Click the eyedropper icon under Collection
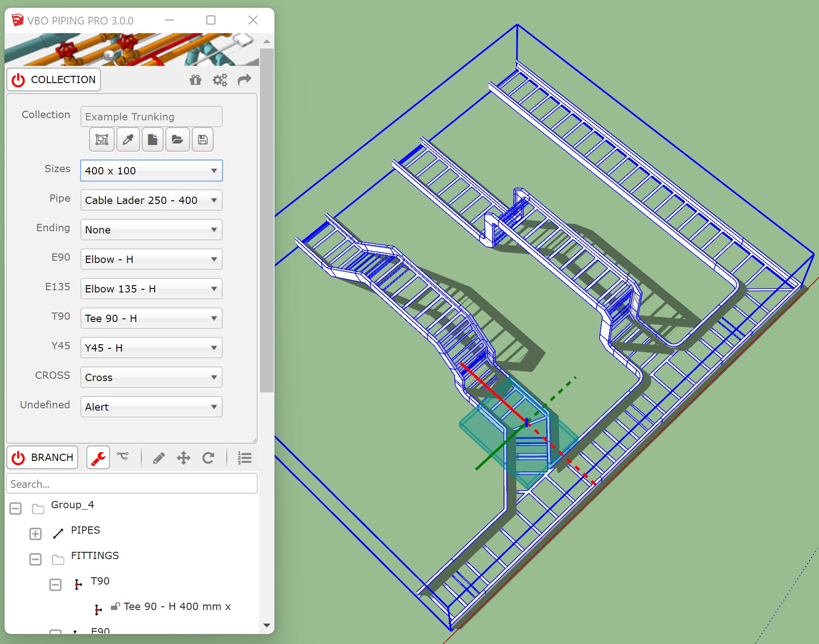Image resolution: width=819 pixels, height=644 pixels. (127, 139)
